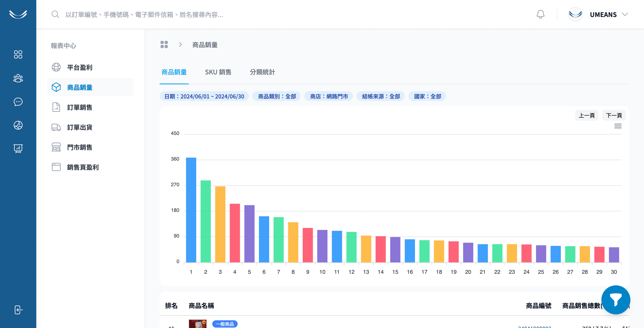Viewport: 644px width, 328px height.
Task: Click the presentation chart icon in sidebar
Action: click(x=18, y=149)
